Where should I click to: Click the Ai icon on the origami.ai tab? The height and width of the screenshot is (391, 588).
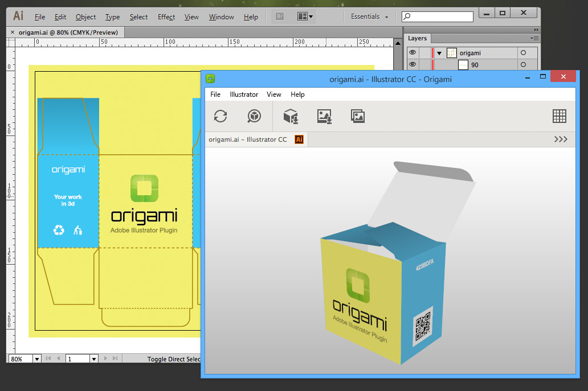(x=299, y=139)
